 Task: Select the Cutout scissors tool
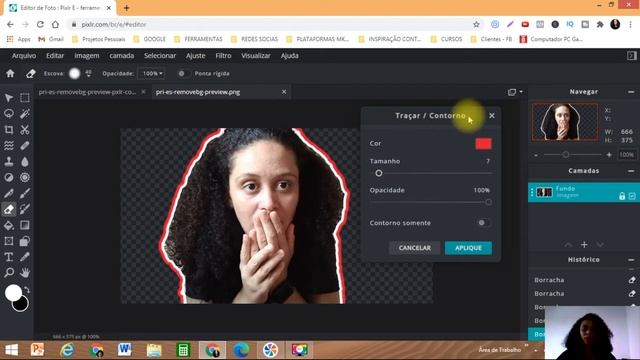25,129
